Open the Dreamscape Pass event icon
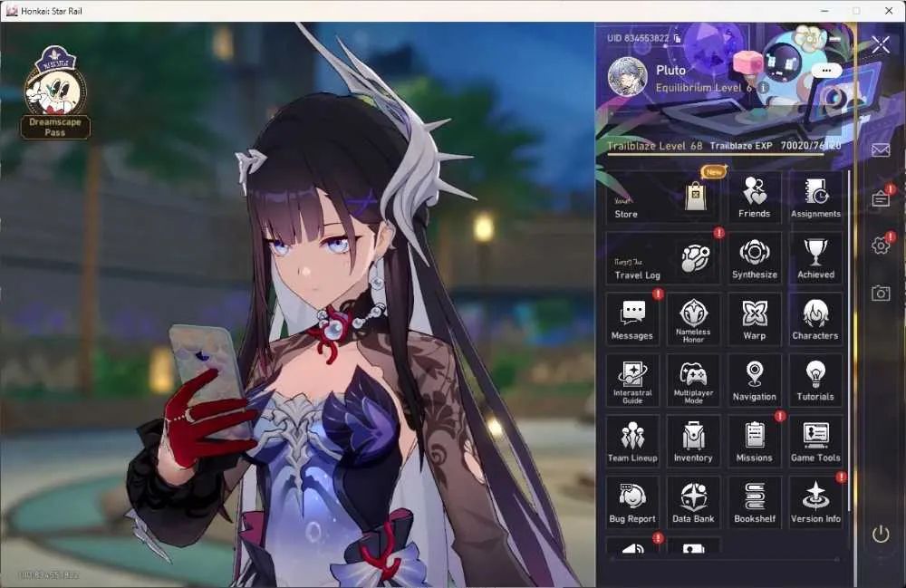 pos(55,92)
